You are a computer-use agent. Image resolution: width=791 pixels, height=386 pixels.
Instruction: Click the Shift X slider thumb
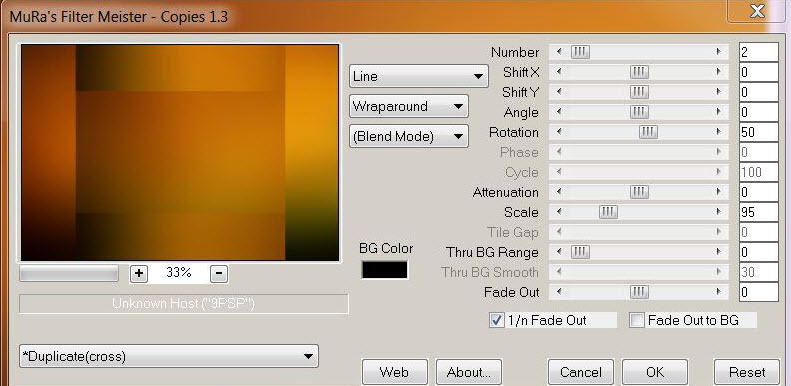coord(639,72)
